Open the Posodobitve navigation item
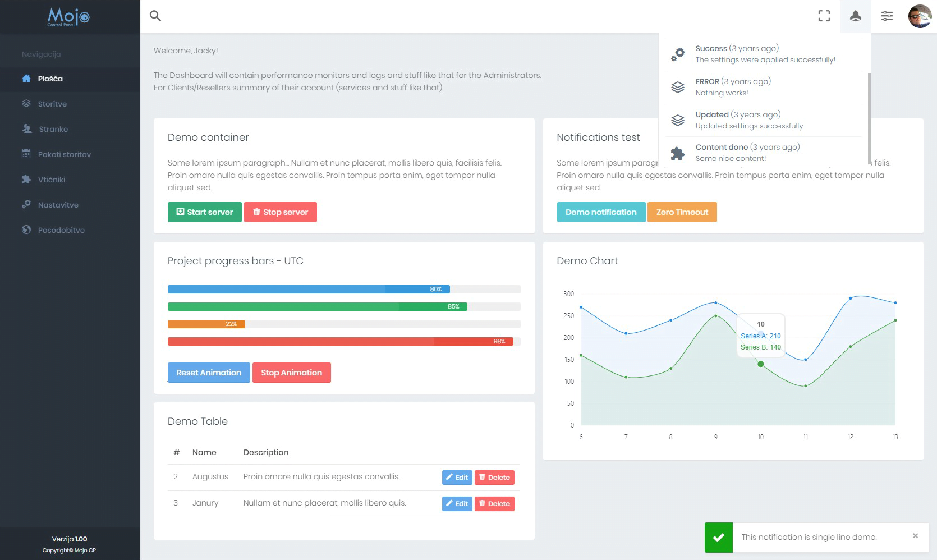937x560 pixels. click(x=61, y=230)
